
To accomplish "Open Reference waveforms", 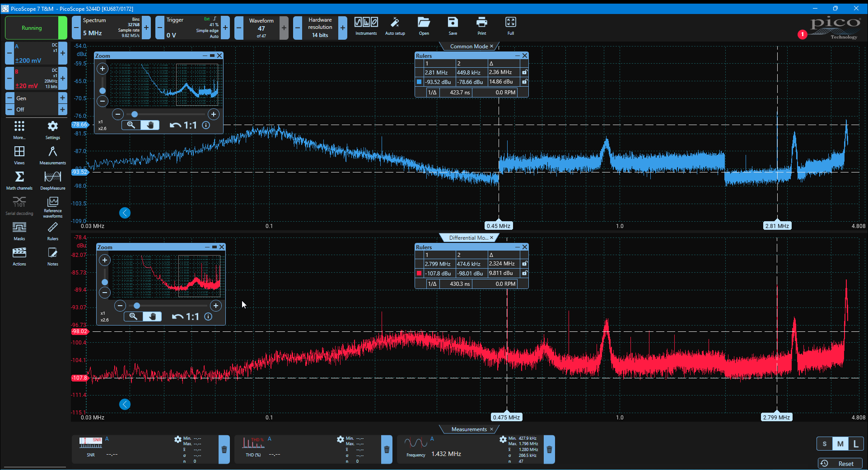I will [53, 207].
